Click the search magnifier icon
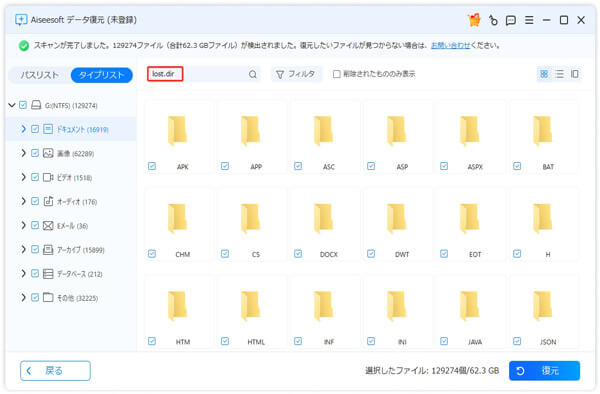This screenshot has width=600, height=394. (x=253, y=74)
